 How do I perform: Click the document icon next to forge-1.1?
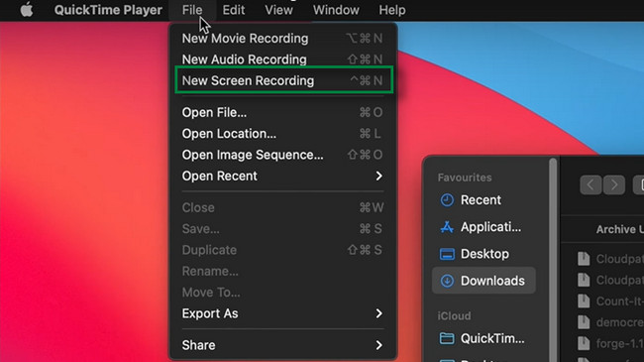tap(584, 343)
